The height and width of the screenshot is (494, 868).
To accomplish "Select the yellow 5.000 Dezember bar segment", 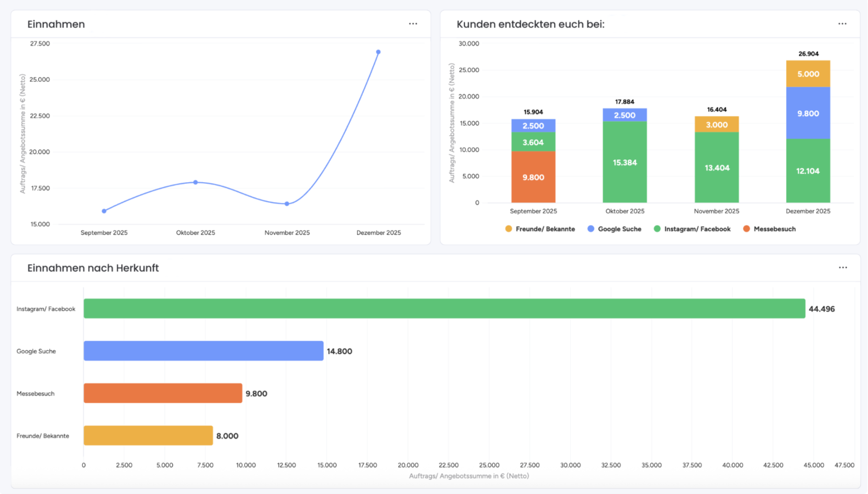I will pyautogui.click(x=808, y=74).
